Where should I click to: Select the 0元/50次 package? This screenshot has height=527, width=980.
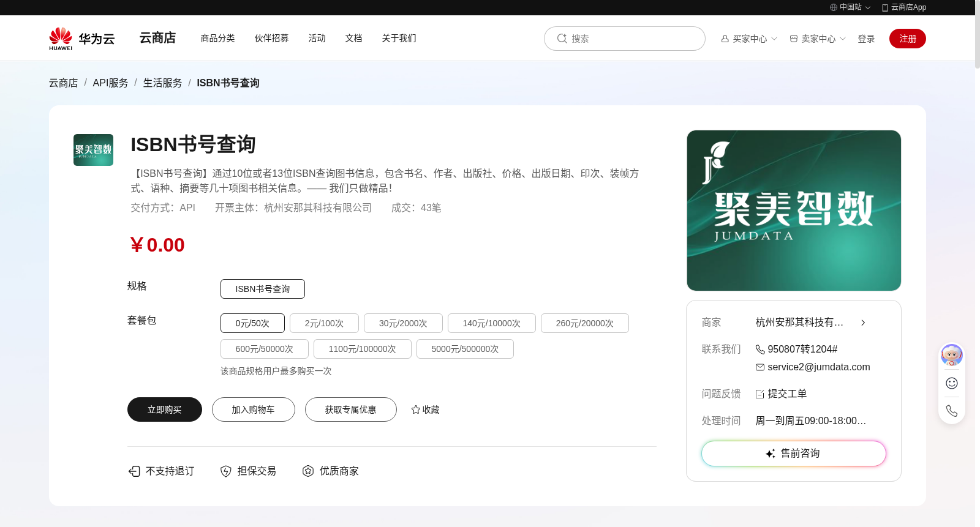(x=252, y=323)
